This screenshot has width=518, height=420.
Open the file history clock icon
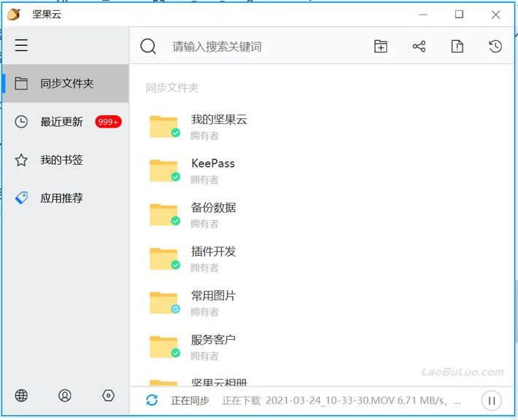(495, 46)
